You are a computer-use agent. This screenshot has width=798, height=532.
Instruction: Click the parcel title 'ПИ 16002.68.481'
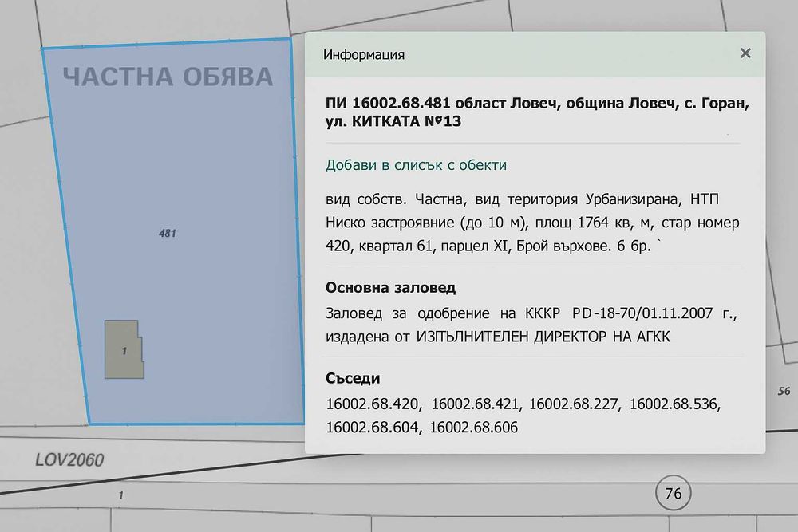[388, 103]
